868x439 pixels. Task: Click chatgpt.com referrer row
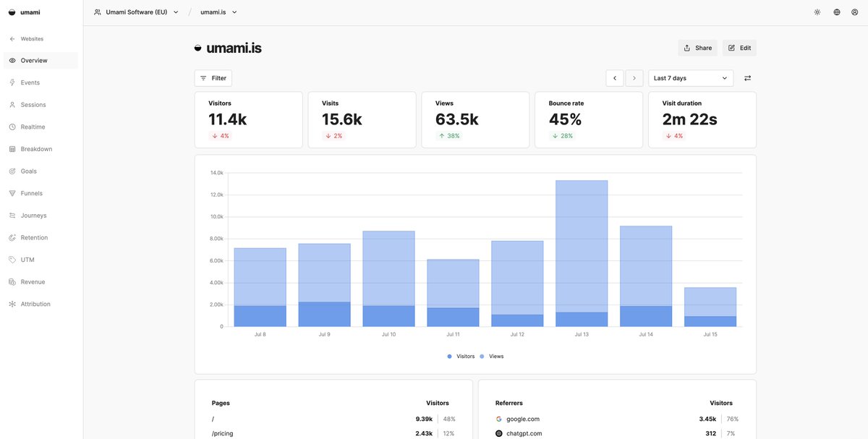click(x=617, y=433)
